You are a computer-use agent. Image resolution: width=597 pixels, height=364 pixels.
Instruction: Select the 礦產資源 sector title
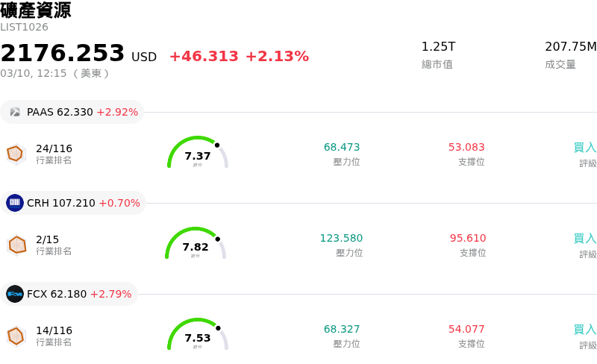36,10
